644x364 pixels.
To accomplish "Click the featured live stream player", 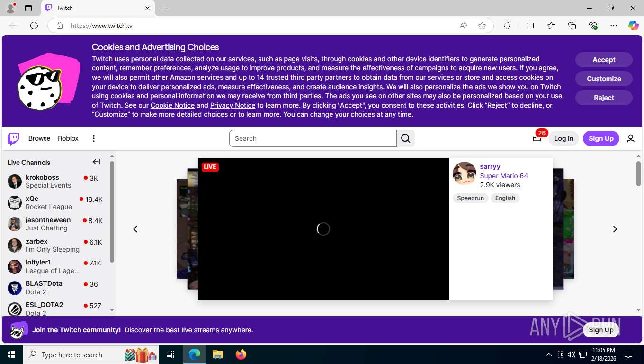I will [x=323, y=229].
